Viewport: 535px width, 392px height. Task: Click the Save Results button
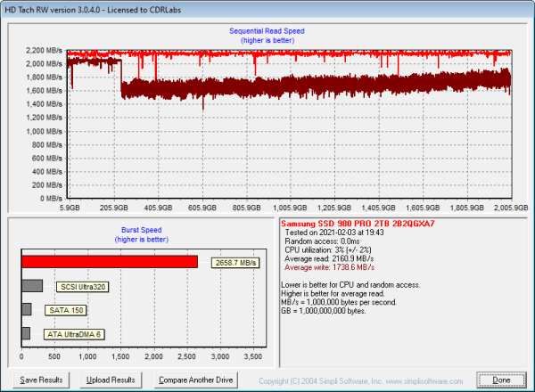pos(41,380)
